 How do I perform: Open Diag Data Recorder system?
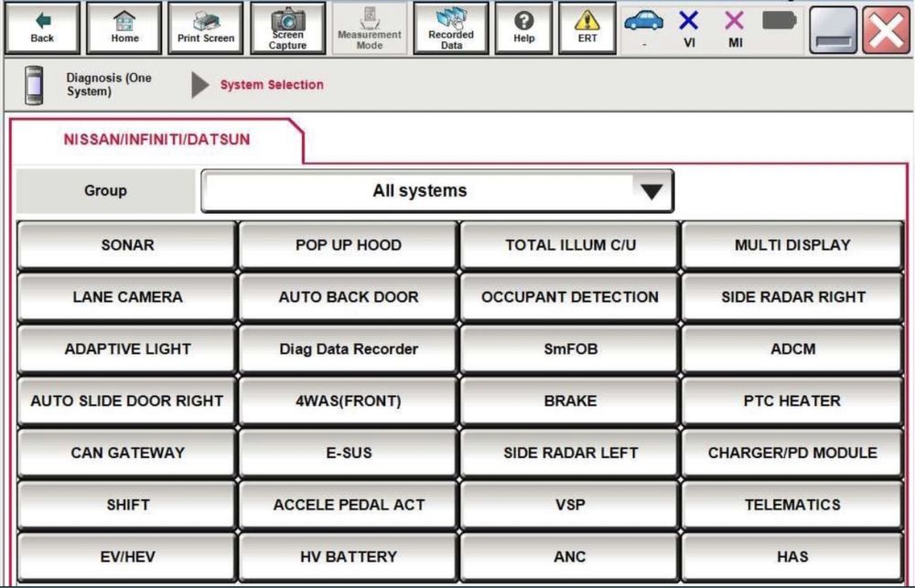[x=349, y=348]
